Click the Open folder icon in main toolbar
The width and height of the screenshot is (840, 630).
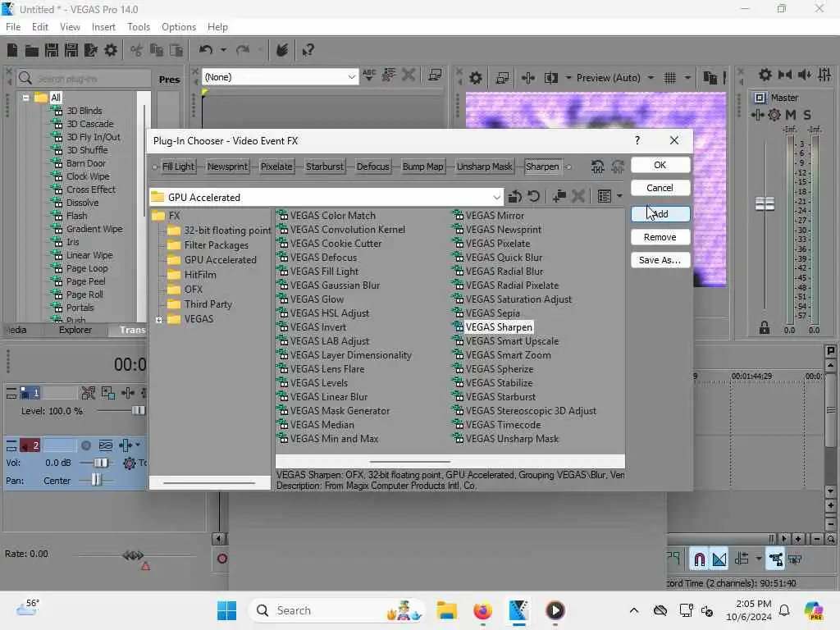coord(32,51)
